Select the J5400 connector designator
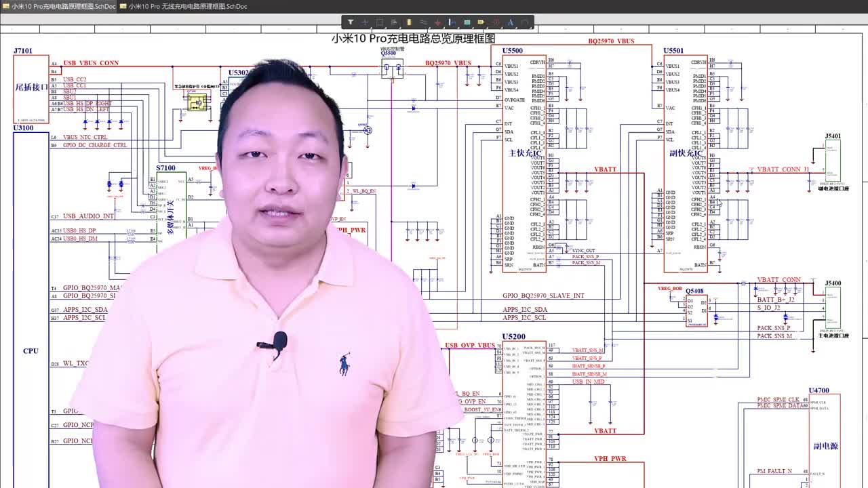The height and width of the screenshot is (488, 868). 833,283
